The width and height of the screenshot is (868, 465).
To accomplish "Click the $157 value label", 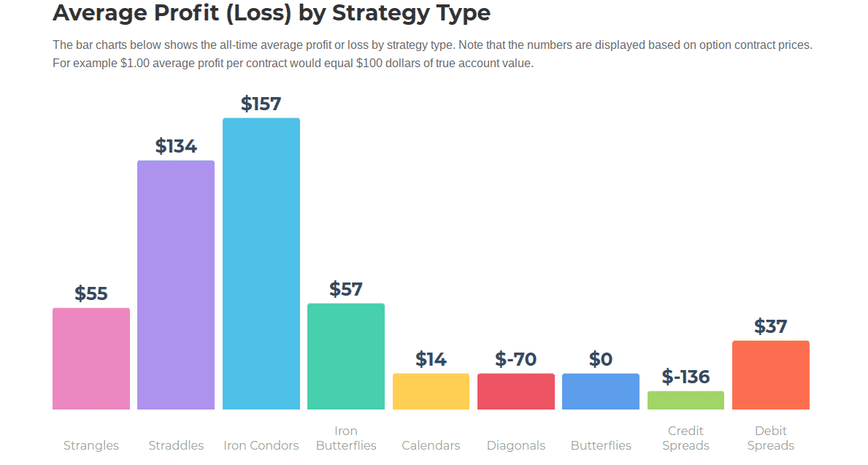I will pyautogui.click(x=261, y=104).
